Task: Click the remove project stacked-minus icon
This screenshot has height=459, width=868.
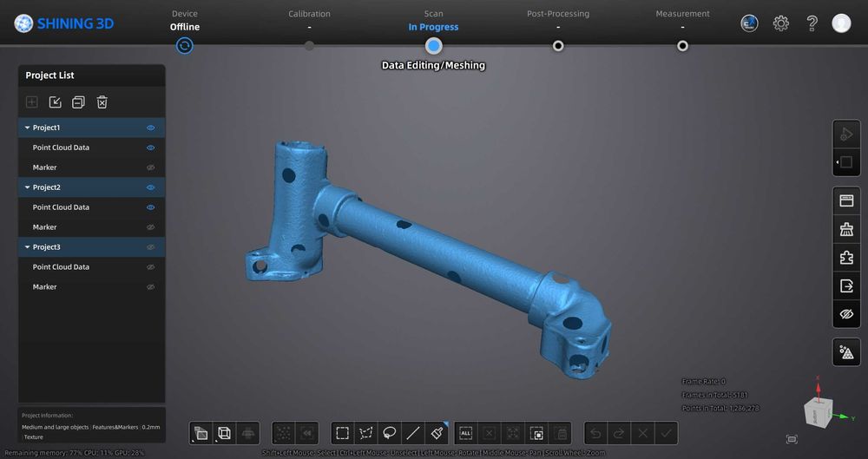Action: point(78,102)
